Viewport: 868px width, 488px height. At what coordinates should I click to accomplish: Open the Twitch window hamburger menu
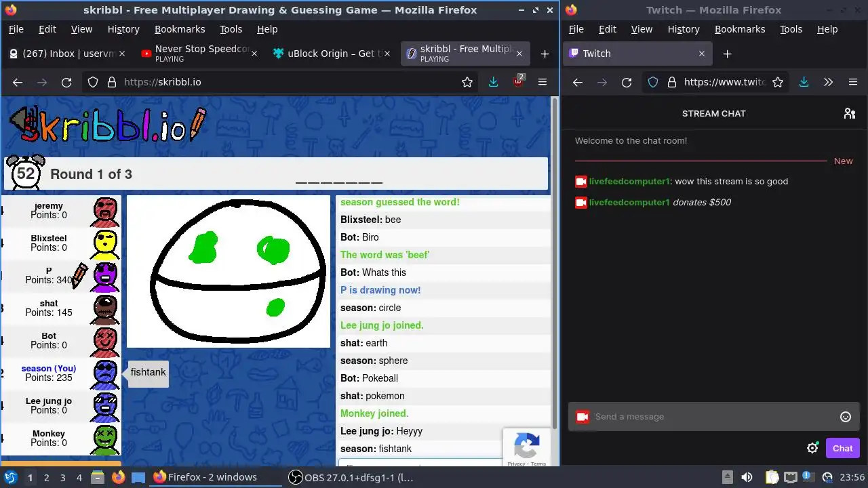(853, 82)
